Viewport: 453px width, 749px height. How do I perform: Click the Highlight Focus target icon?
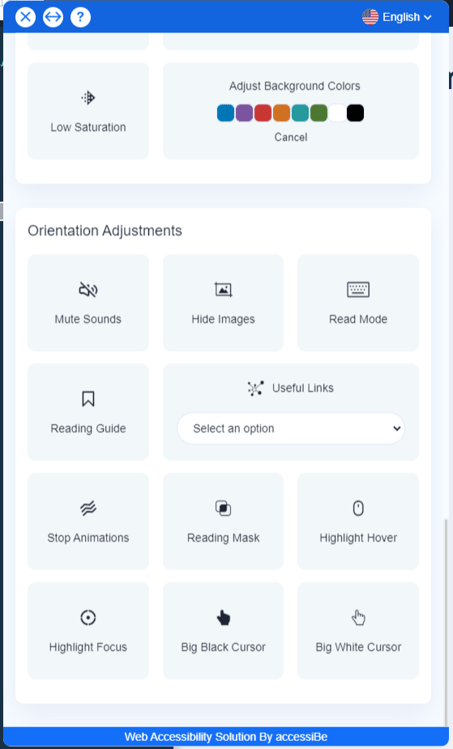tap(88, 618)
